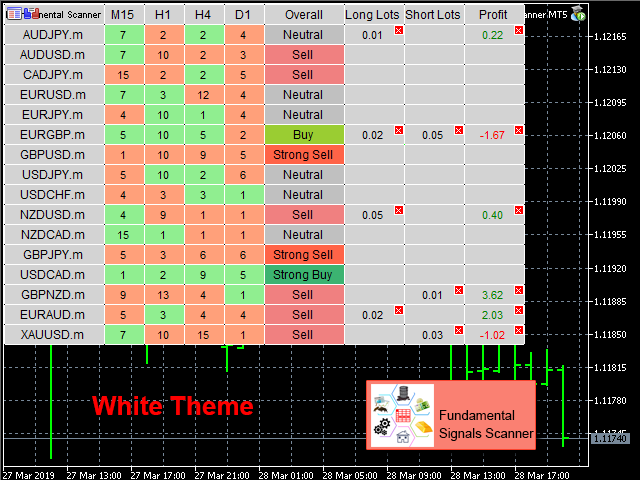The width and height of the screenshot is (640, 480).
Task: Click the NZDCAD.m M15 cell showing 15
Action: coord(124,235)
